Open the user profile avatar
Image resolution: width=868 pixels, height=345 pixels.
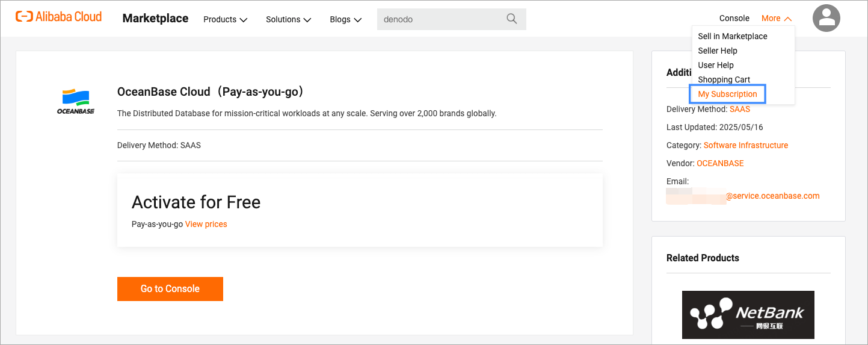(x=826, y=19)
